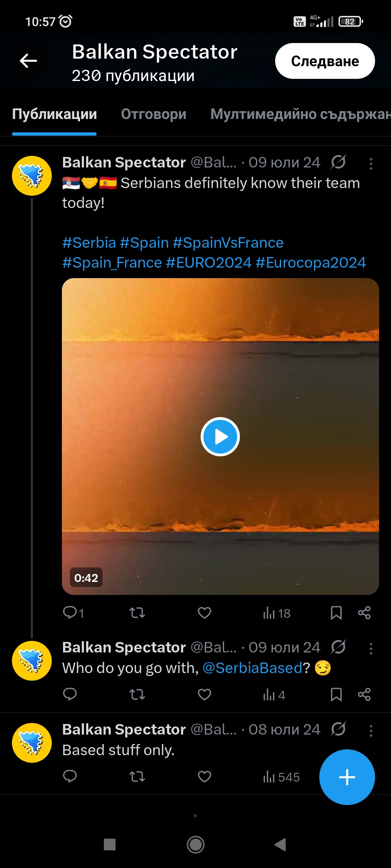Repost the Serbians video tweet
This screenshot has width=391, height=868.
point(137,613)
